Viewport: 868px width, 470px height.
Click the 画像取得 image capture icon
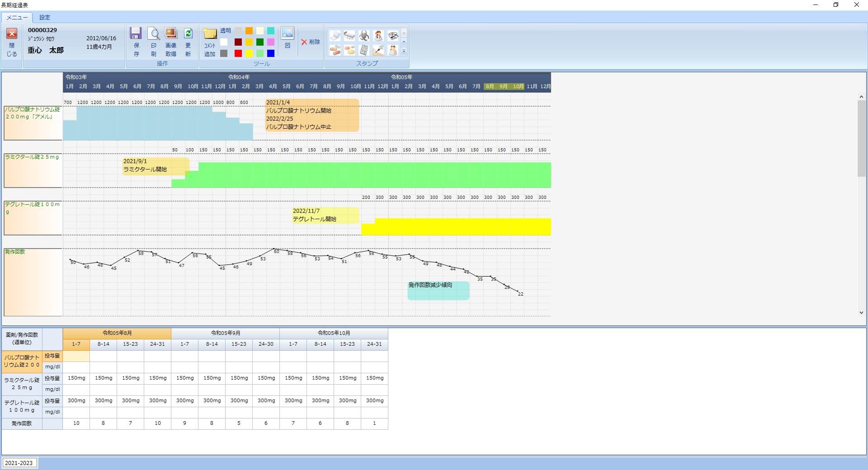[x=170, y=34]
